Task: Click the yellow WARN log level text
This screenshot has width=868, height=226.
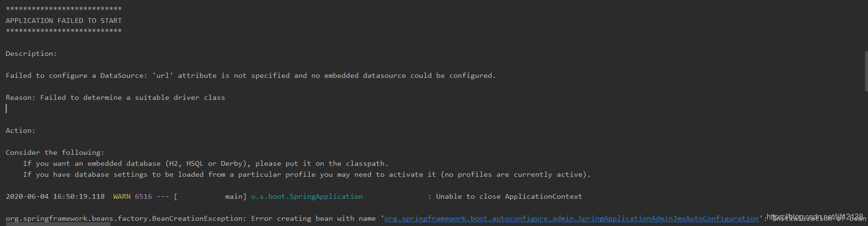Action: pyautogui.click(x=122, y=196)
